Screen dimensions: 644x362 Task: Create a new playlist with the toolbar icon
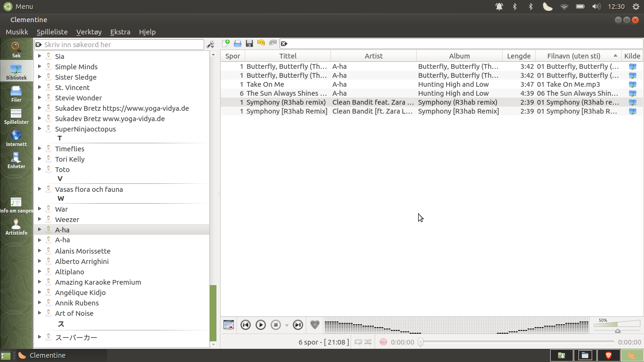pyautogui.click(x=227, y=43)
